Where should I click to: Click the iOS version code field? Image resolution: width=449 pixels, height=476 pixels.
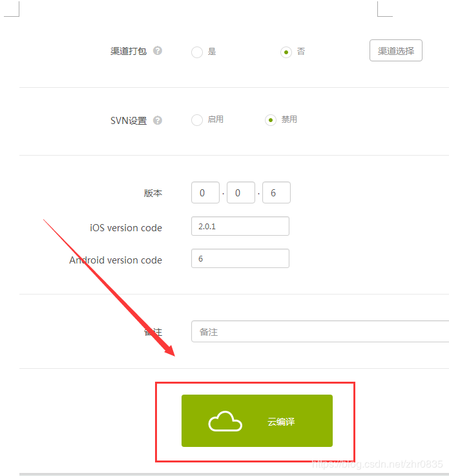pyautogui.click(x=240, y=226)
